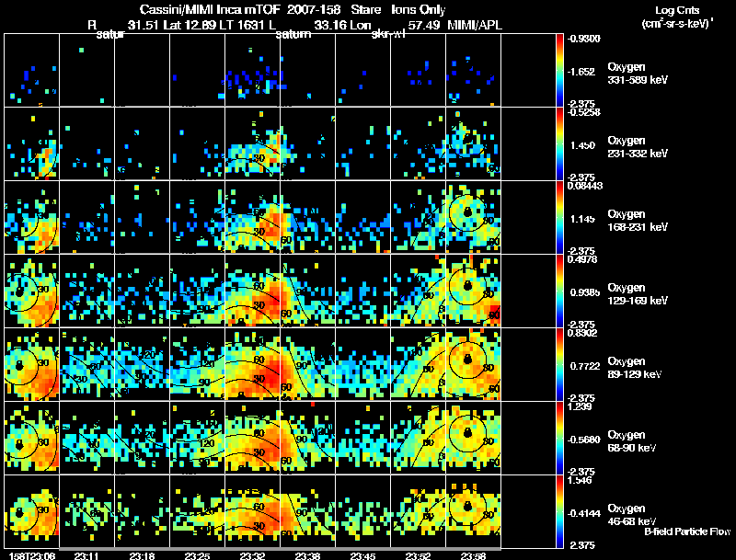The width and height of the screenshot is (736, 560).
Task: Click the plot title 'Cassini/MIMI Inca mTOF 2007-158'
Action: coord(242,10)
